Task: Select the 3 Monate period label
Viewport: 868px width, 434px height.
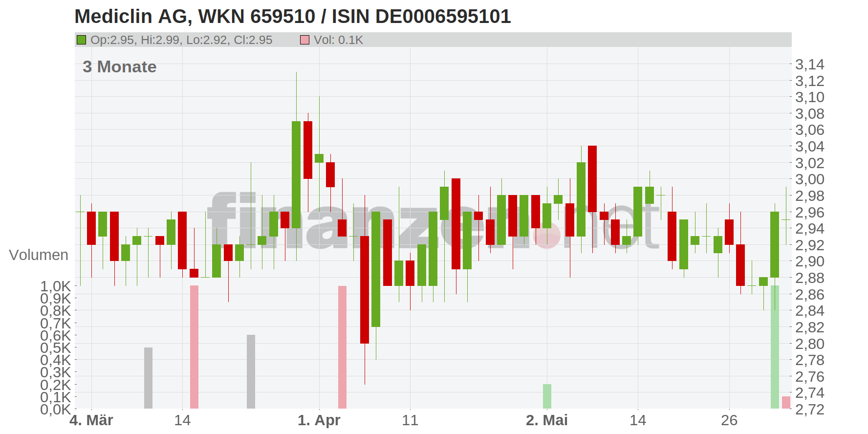Action: coord(120,66)
